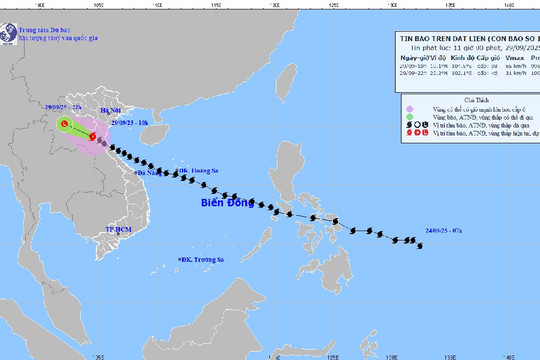Click the 'Trung tâm Dự báo' text
This screenshot has height=360, width=540.
(44, 30)
